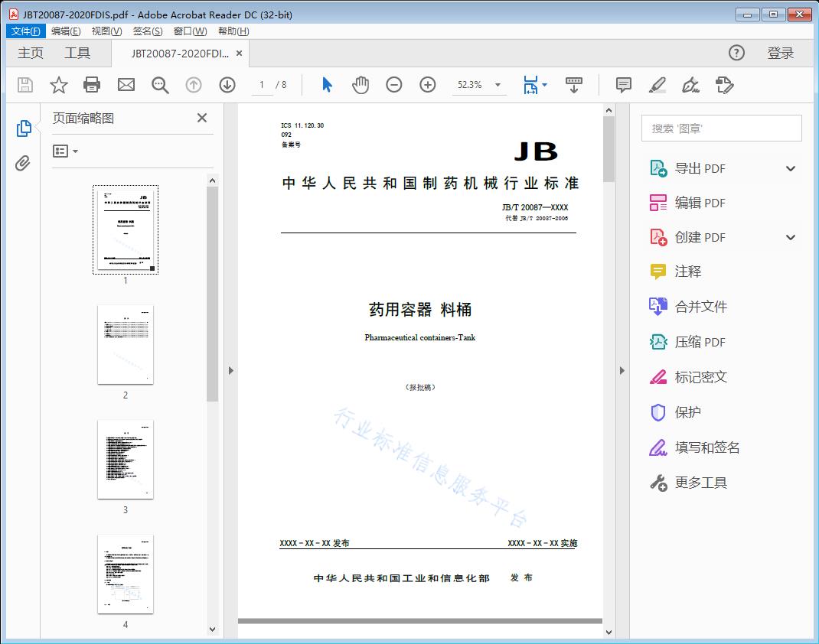Select the Hand tool in the toolbar

361,85
